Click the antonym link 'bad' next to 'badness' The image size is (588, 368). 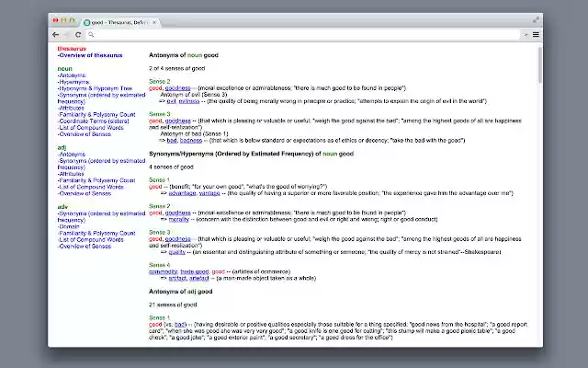pos(172,141)
